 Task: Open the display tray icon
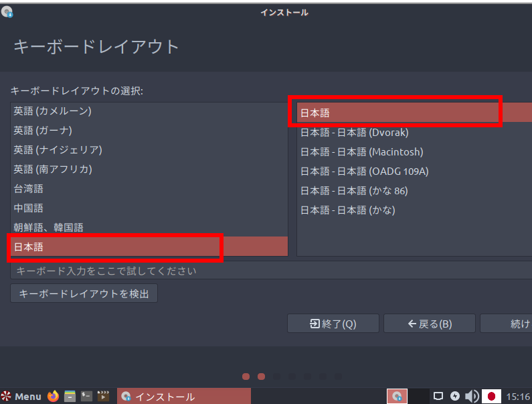(438, 396)
